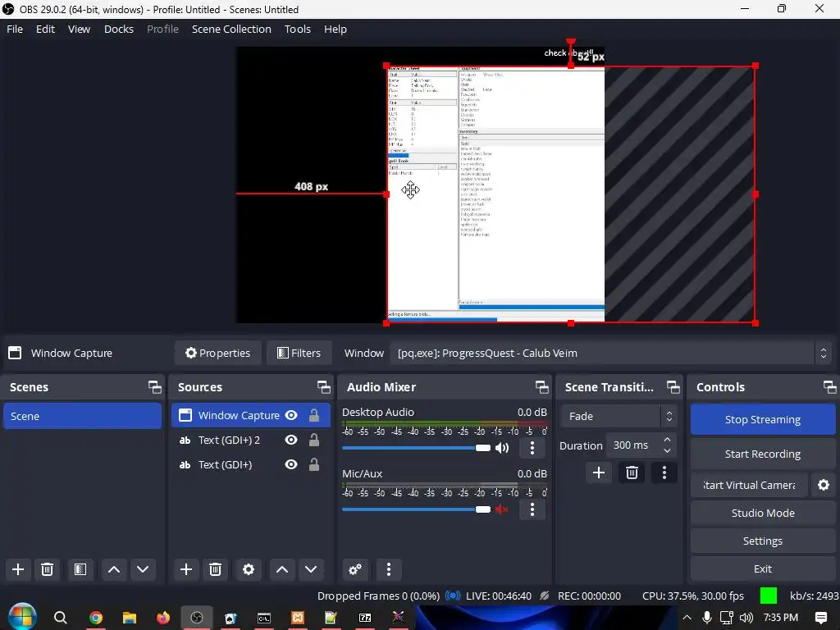
Task: Open advanced audio properties gears icon
Action: pyautogui.click(x=354, y=569)
